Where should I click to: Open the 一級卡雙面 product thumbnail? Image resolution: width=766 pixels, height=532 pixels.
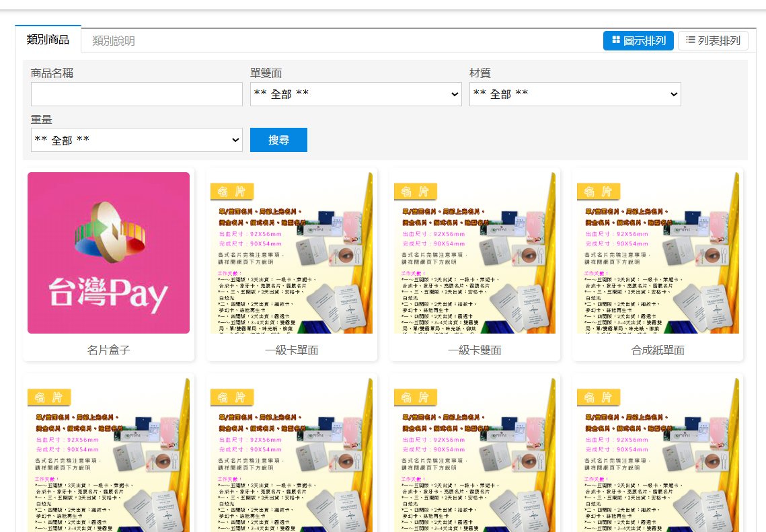click(x=474, y=253)
